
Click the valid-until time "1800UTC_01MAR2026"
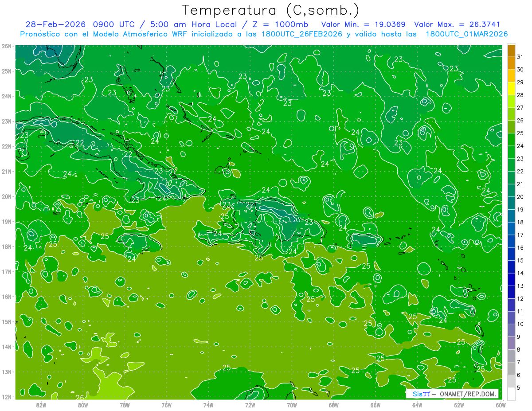[x=467, y=34]
